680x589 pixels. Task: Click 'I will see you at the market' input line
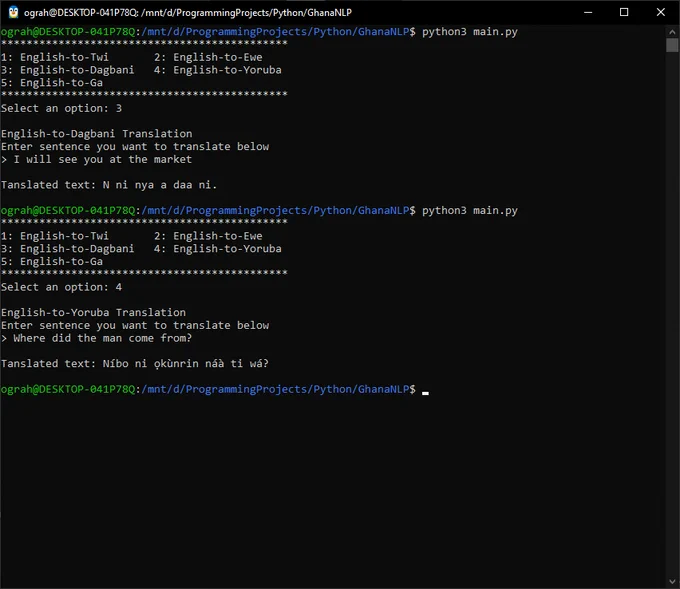coord(96,160)
